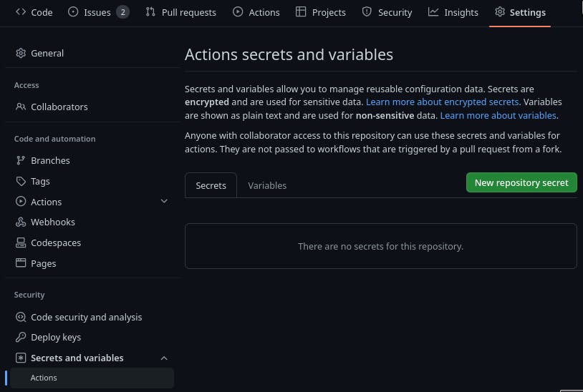This screenshot has width=583, height=392.
Task: Click the General gear icon in sidebar
Action: tap(21, 53)
